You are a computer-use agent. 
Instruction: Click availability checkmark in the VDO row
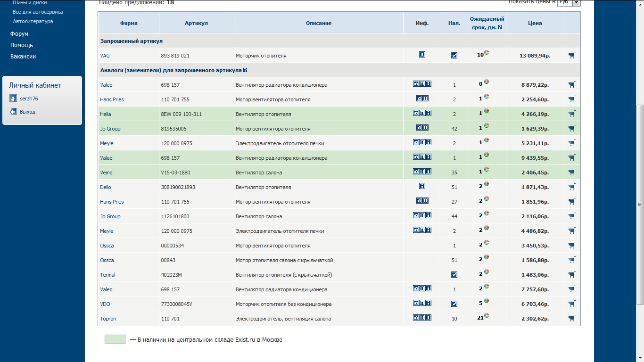pyautogui.click(x=454, y=304)
